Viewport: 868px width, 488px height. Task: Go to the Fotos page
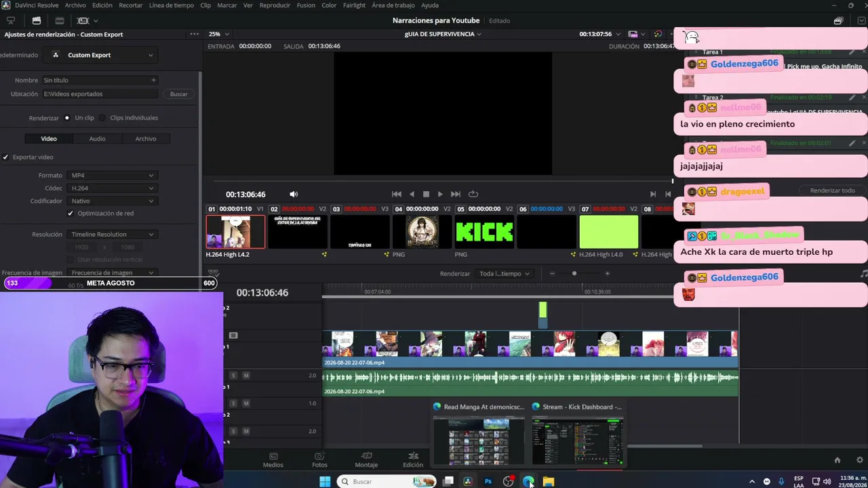319,460
